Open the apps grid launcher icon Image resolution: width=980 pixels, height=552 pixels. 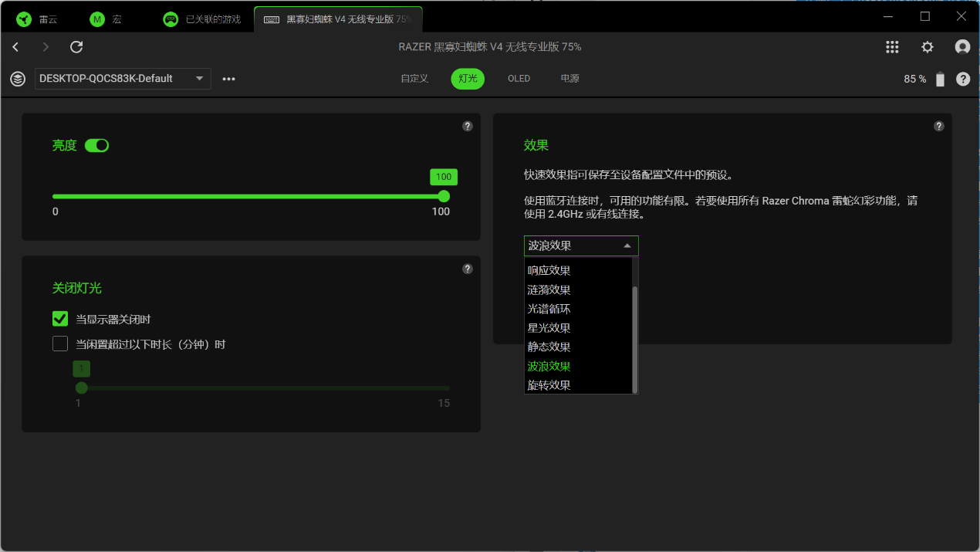(x=892, y=47)
